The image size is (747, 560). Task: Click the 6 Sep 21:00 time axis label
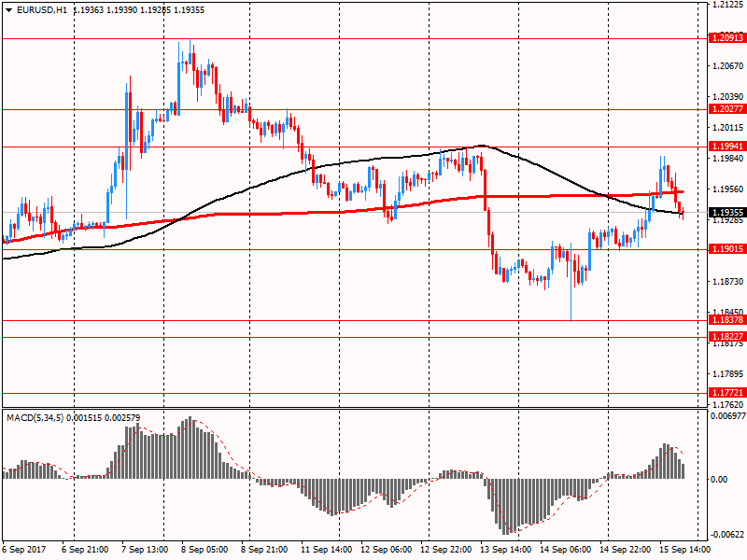coord(85,550)
